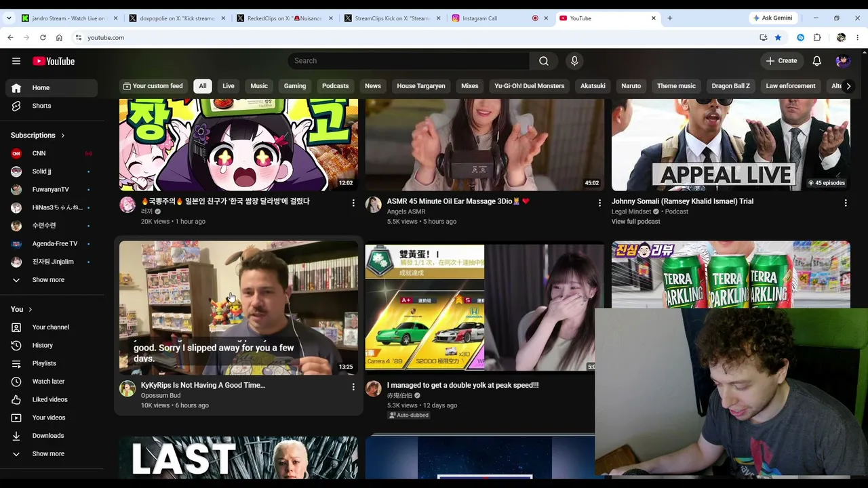
Task: Open the double yolk at peak speed title
Action: (463, 385)
